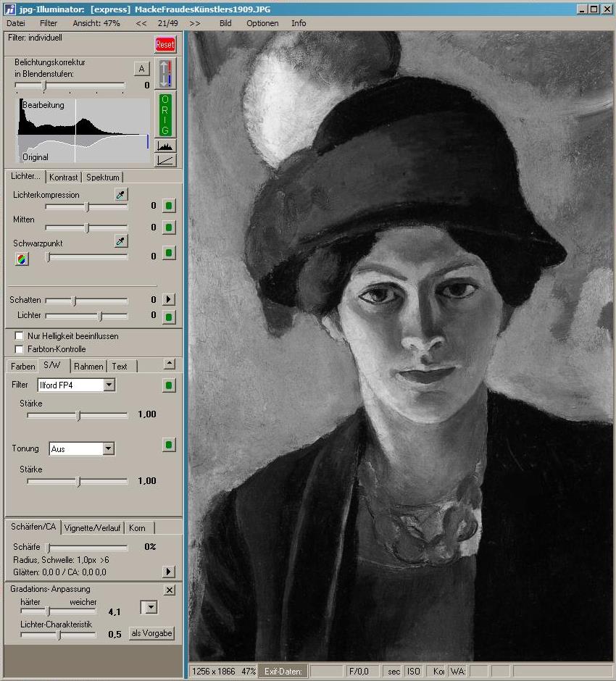Pick black point with Schwarzpunkt eyedropper
Screen dimensions: 616x681
tap(121, 242)
